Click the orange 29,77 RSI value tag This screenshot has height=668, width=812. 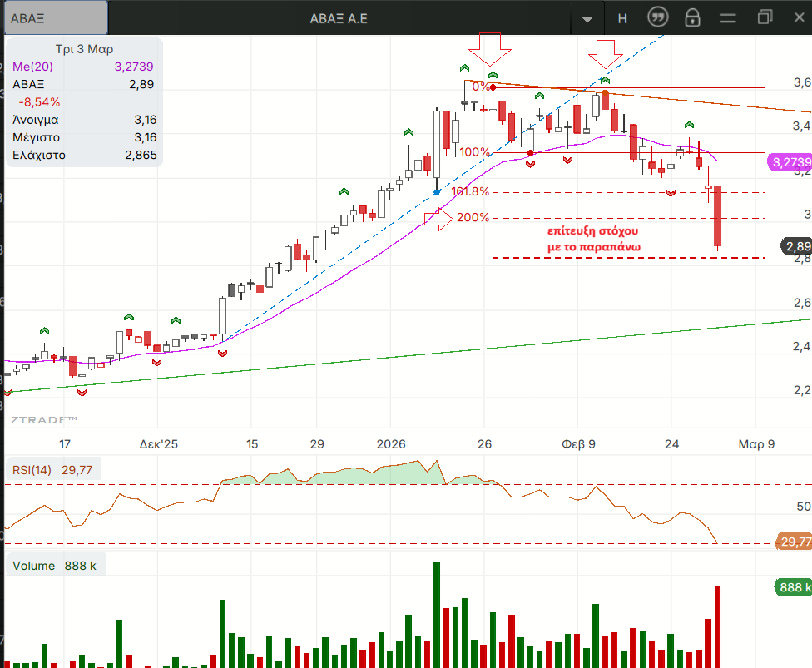795,542
